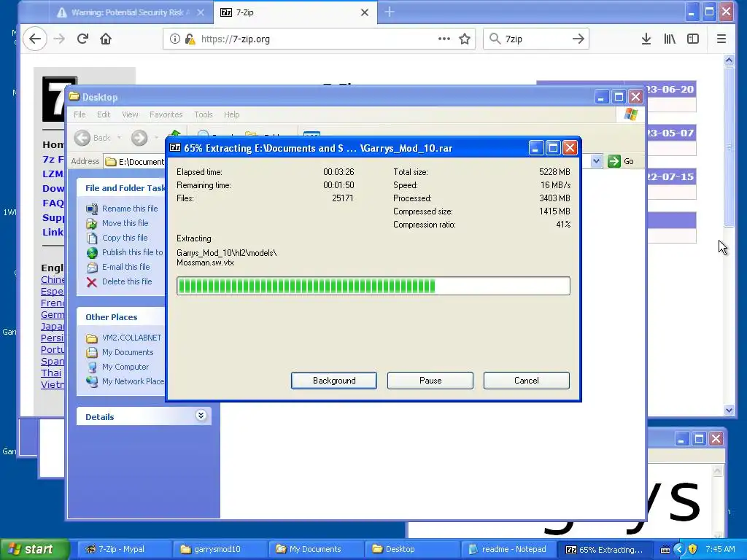Screen dimensions: 747x560
Task: Click E-mail this file
Action: click(125, 267)
